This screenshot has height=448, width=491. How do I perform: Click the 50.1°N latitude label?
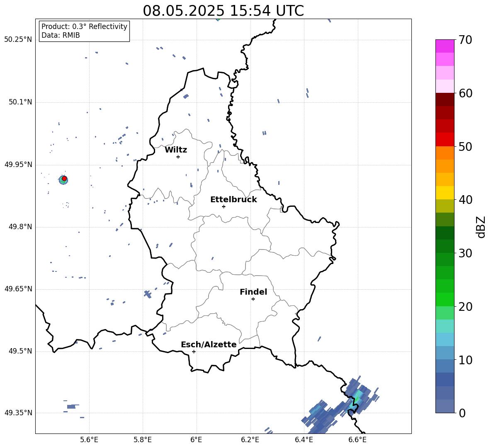click(20, 102)
